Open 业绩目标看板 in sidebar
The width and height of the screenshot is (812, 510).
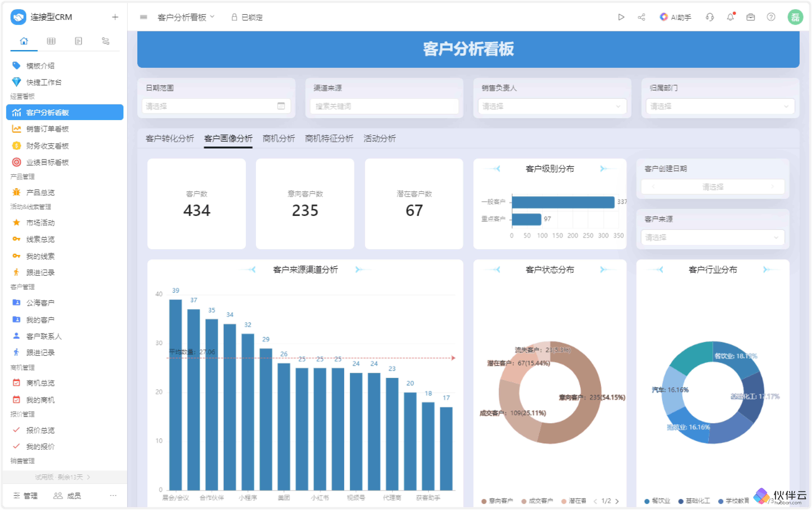[x=65, y=162]
